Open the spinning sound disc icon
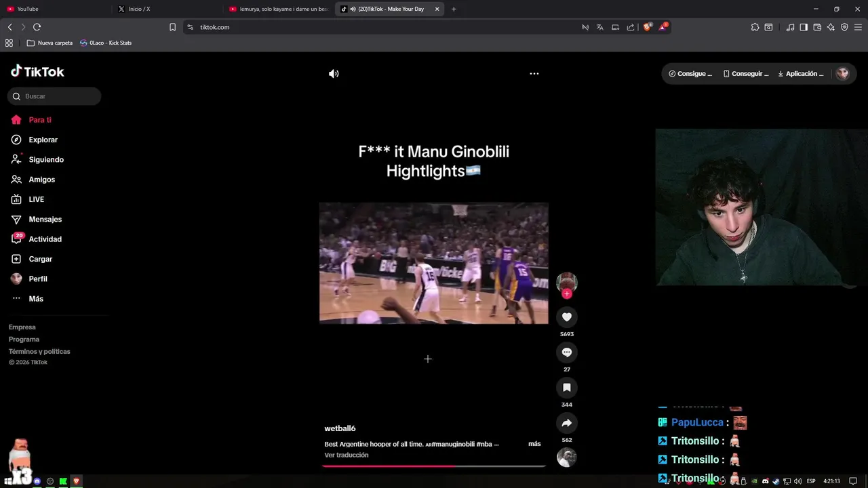 click(x=567, y=457)
